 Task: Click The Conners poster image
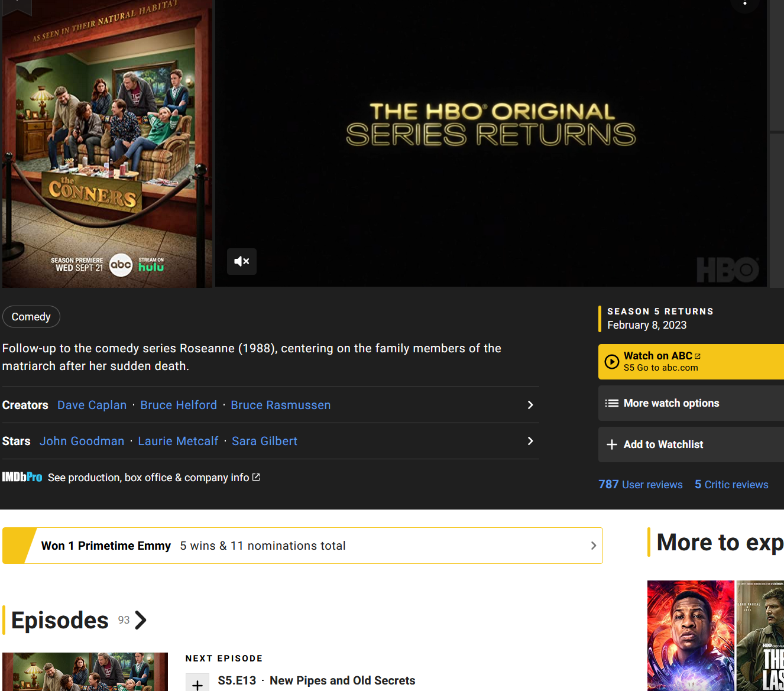tap(107, 144)
